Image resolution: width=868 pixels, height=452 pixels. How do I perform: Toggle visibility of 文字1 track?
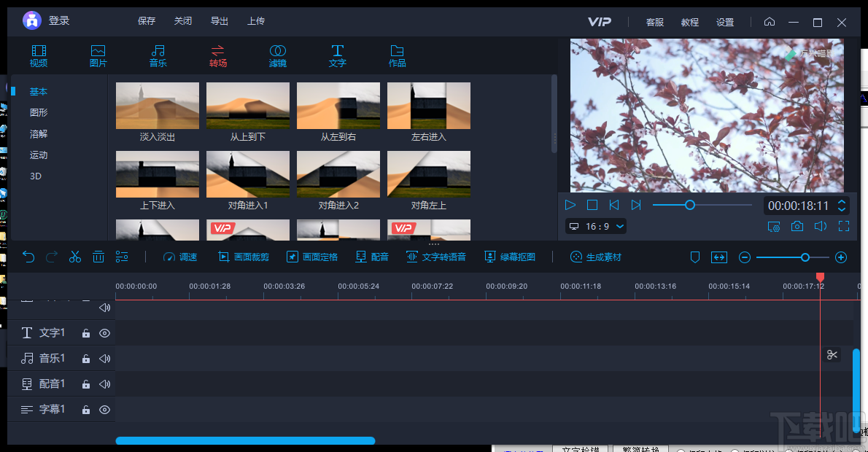(x=104, y=333)
